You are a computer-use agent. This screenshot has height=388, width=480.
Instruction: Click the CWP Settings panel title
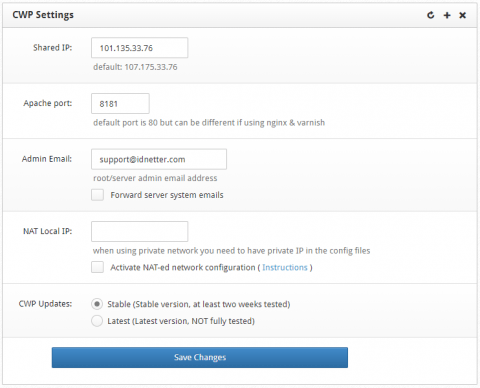tap(43, 15)
